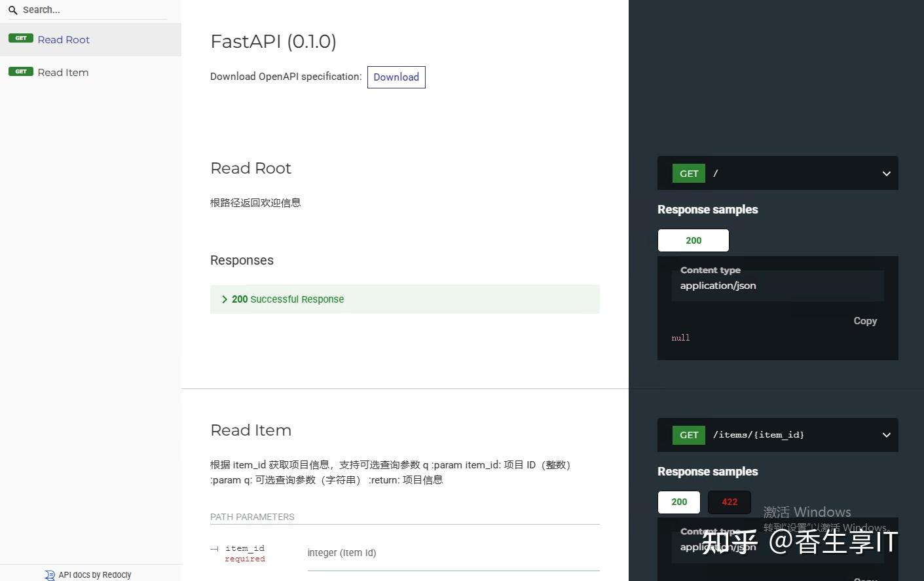Select the 422 response sample tab

click(730, 502)
